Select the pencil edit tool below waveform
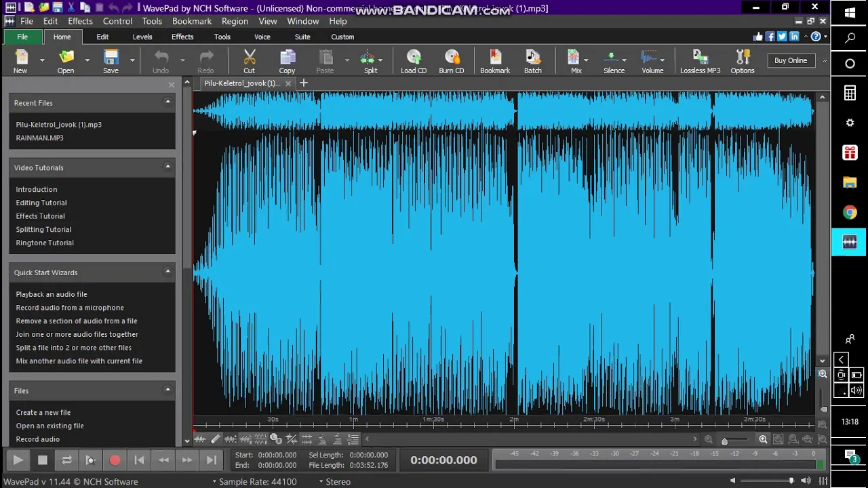Image resolution: width=868 pixels, height=488 pixels. coord(215,439)
